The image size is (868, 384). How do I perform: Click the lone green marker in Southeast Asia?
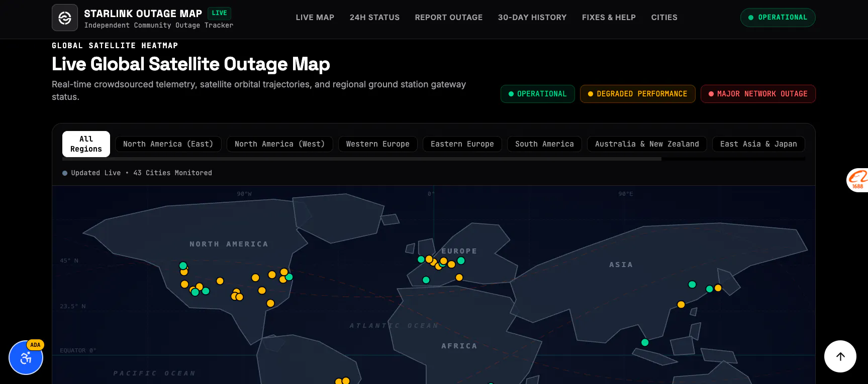(645, 342)
